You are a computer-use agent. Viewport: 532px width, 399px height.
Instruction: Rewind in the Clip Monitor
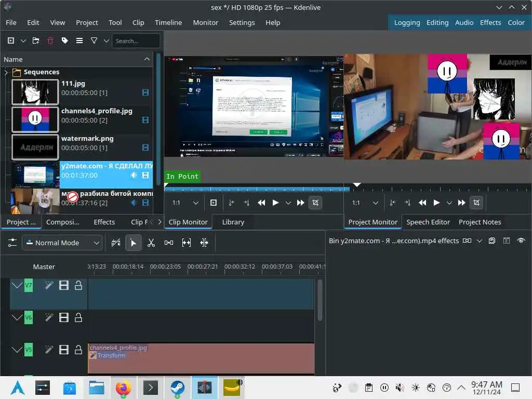click(261, 203)
